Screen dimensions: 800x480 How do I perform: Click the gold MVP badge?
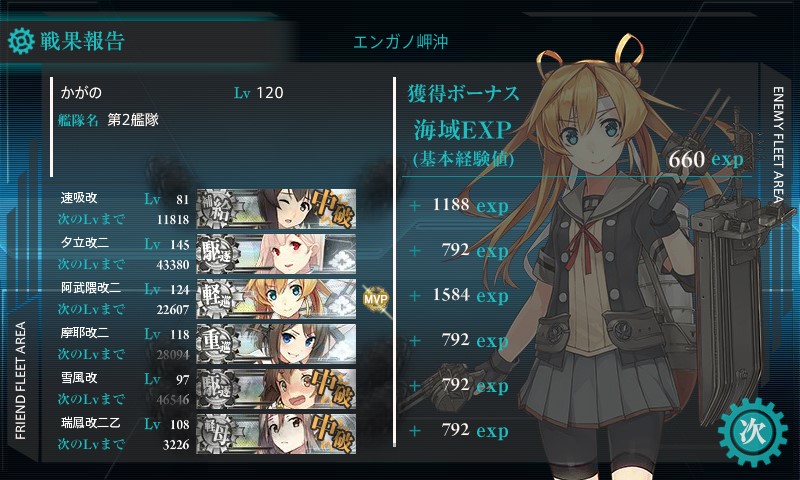click(x=376, y=299)
